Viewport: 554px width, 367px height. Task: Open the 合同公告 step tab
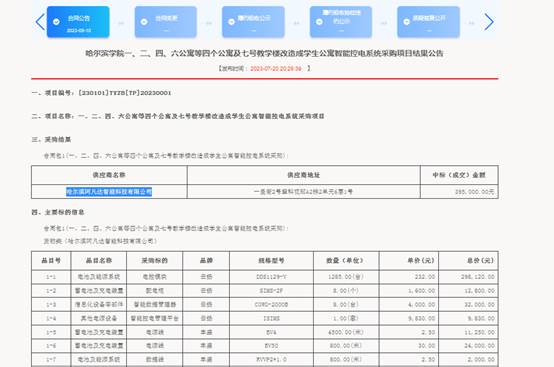[78, 22]
